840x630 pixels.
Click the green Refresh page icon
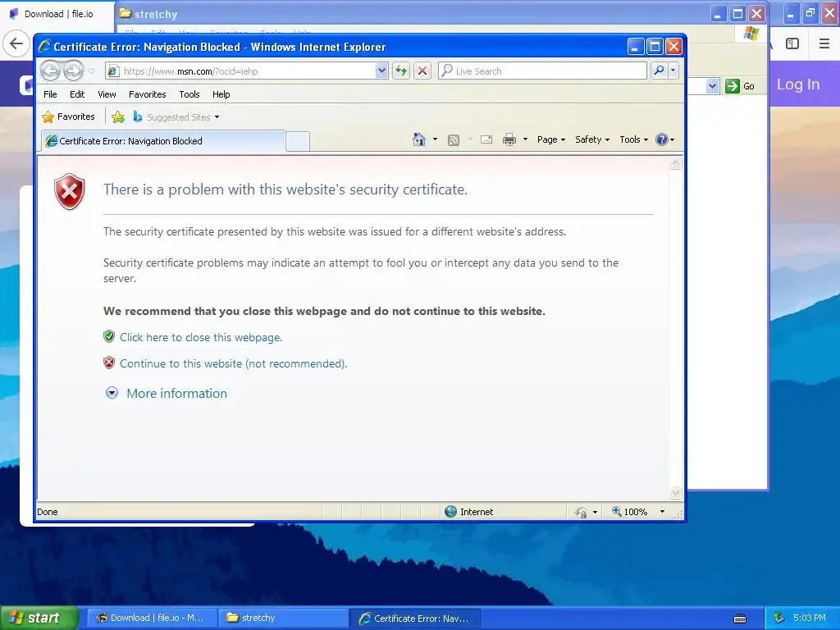tap(401, 71)
